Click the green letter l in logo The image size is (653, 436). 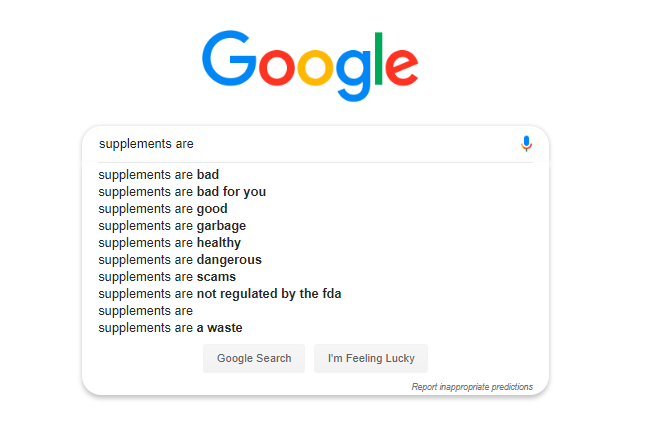pyautogui.click(x=379, y=58)
